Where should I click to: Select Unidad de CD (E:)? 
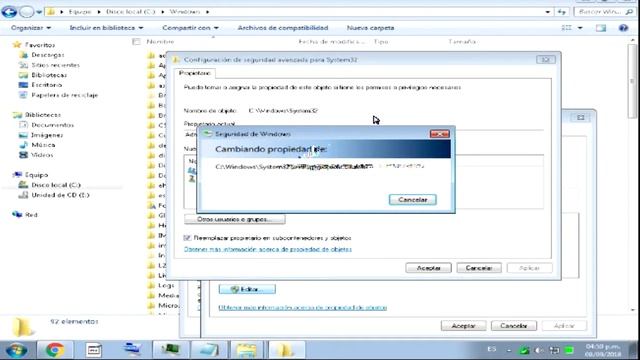(x=60, y=195)
